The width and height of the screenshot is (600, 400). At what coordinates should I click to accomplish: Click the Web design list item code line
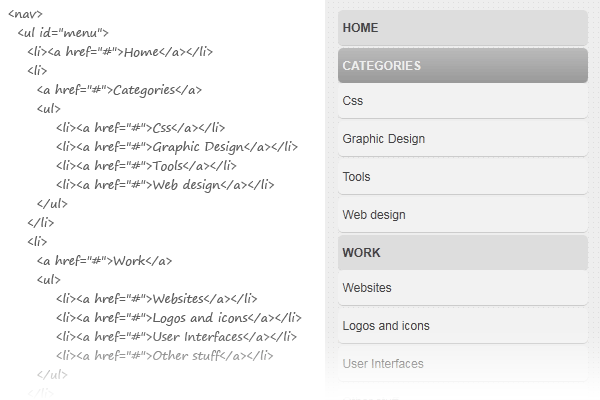[165, 184]
